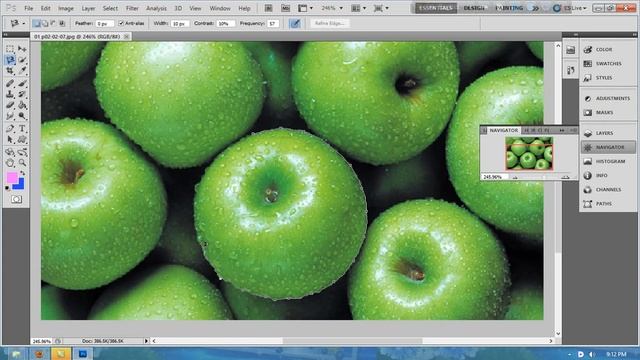This screenshot has width=640, height=360.
Task: Open the File menu
Action: click(29, 8)
